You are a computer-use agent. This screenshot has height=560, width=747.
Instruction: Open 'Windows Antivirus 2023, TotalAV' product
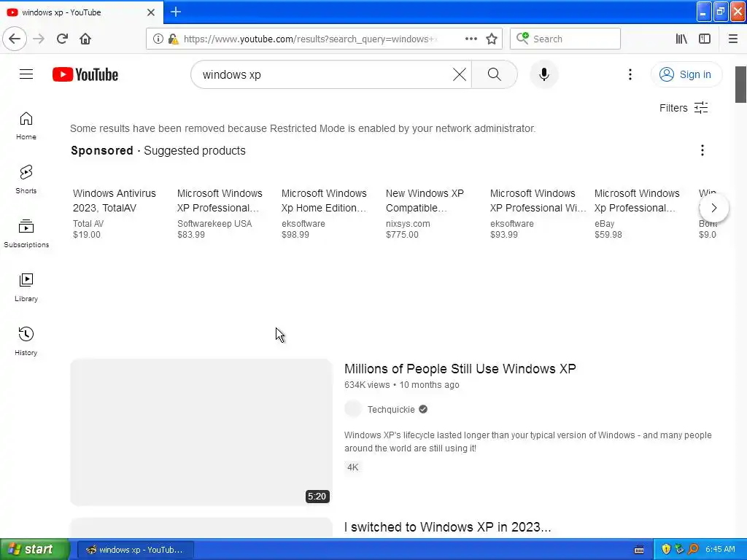tap(115, 214)
